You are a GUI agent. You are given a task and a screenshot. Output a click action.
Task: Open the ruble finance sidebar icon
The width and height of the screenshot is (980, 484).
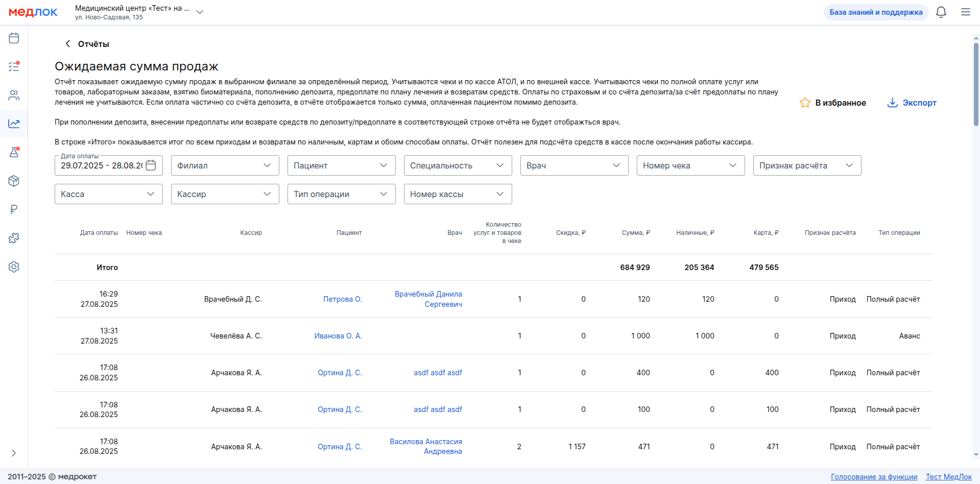(x=14, y=209)
